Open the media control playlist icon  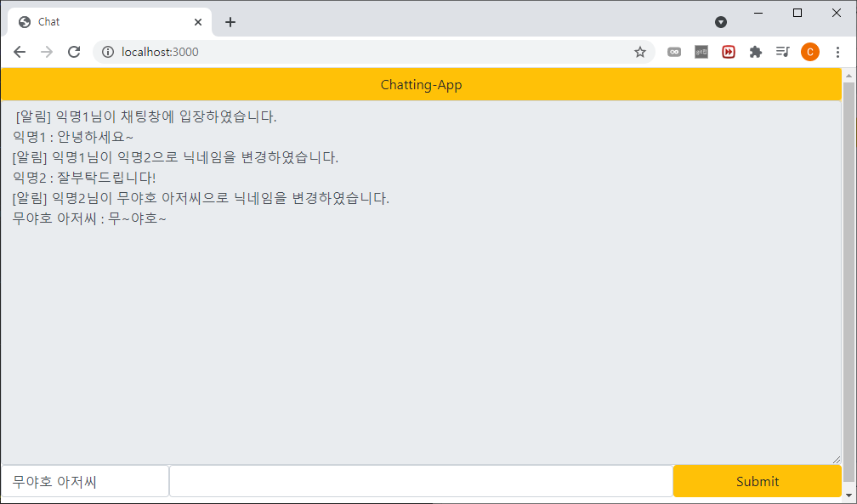[x=783, y=52]
